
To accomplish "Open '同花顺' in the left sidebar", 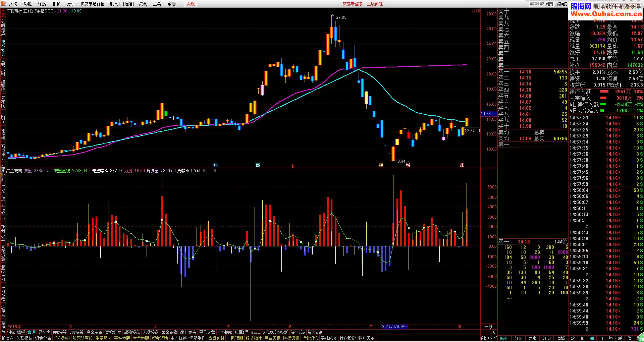I will pos(3,102).
